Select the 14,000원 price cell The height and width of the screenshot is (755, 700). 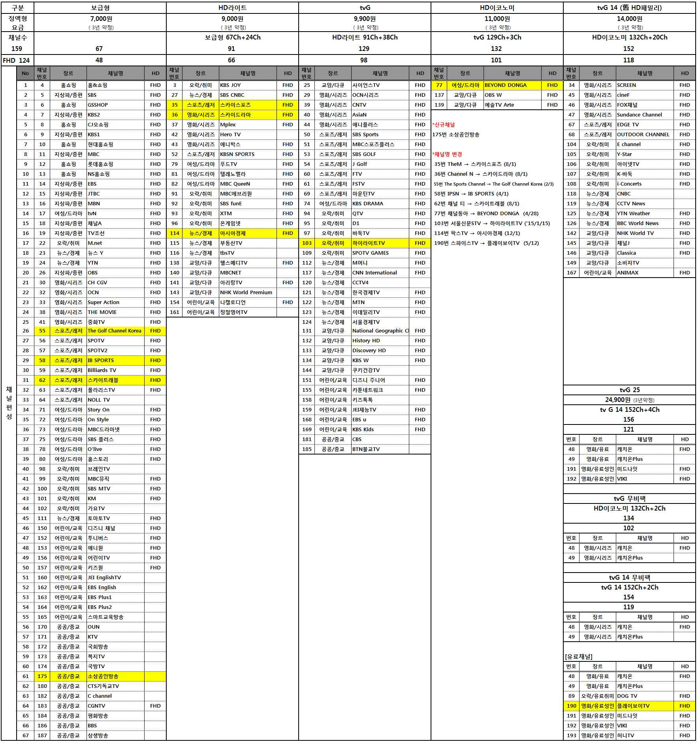tap(629, 19)
